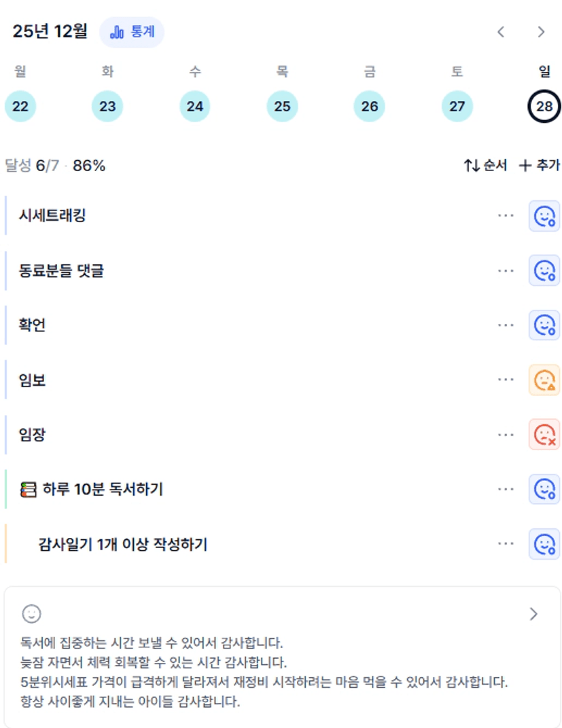Add a new habit with 추가
This screenshot has height=728, width=562.
[x=540, y=166]
